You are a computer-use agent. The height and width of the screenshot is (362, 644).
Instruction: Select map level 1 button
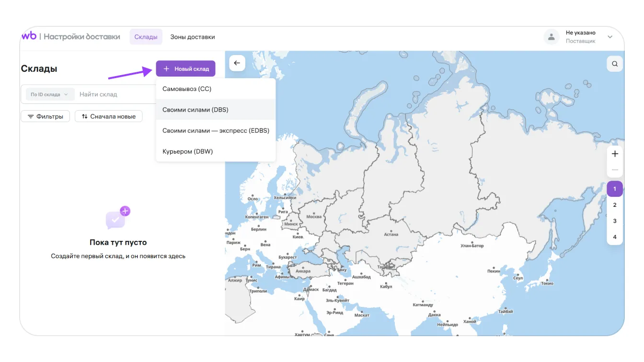pos(615,189)
